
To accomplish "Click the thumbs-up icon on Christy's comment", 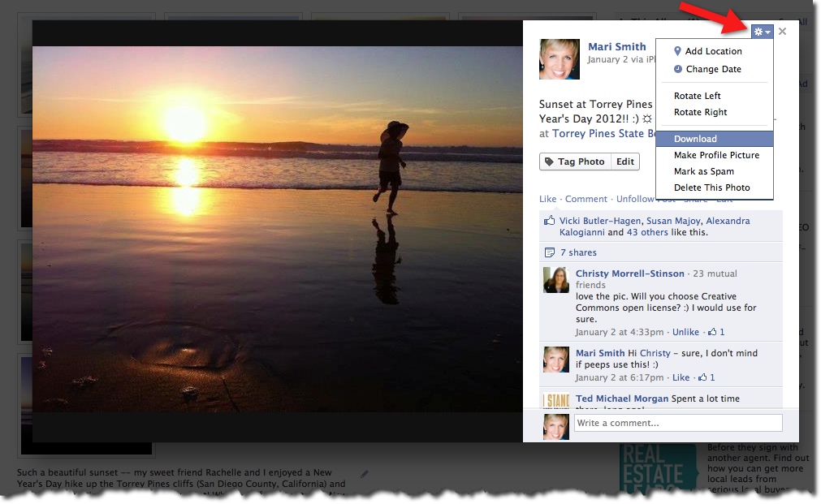I will [x=715, y=332].
